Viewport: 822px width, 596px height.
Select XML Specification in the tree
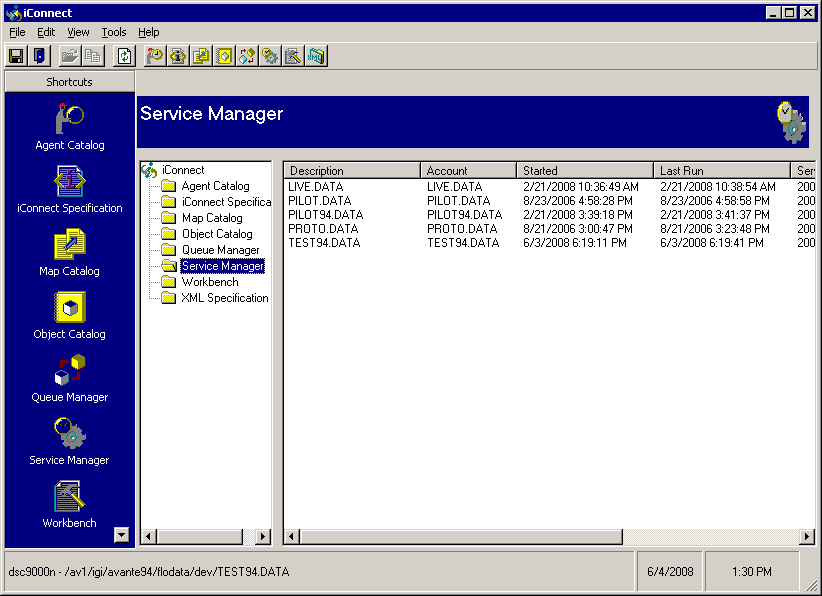tap(224, 298)
